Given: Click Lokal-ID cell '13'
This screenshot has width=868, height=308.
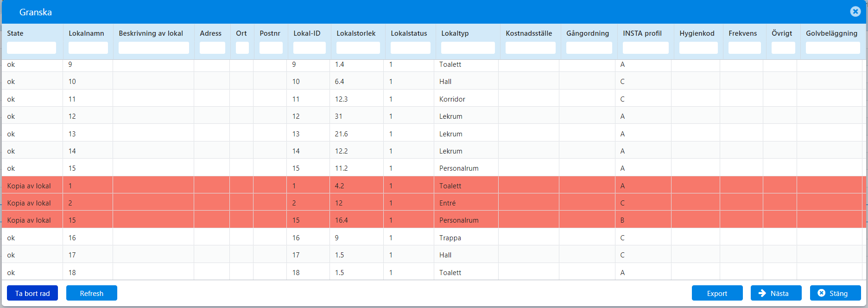Looking at the screenshot, I should pyautogui.click(x=296, y=134).
